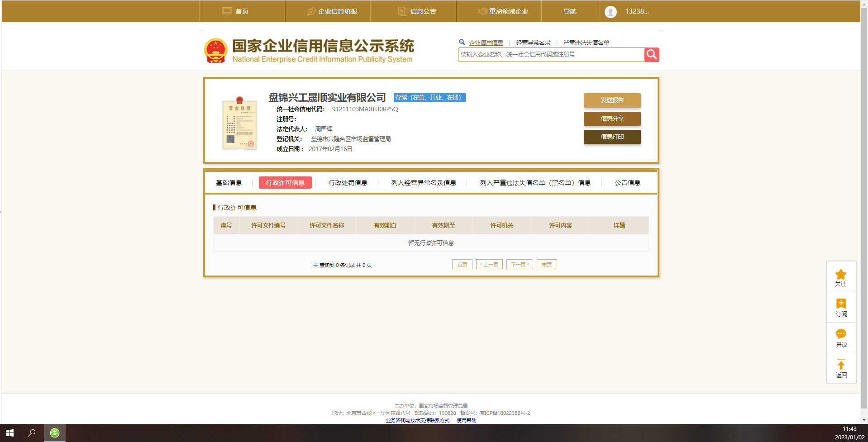Image resolution: width=868 pixels, height=442 pixels.
Task: Click the green browser icon in taskbar
Action: click(x=55, y=433)
